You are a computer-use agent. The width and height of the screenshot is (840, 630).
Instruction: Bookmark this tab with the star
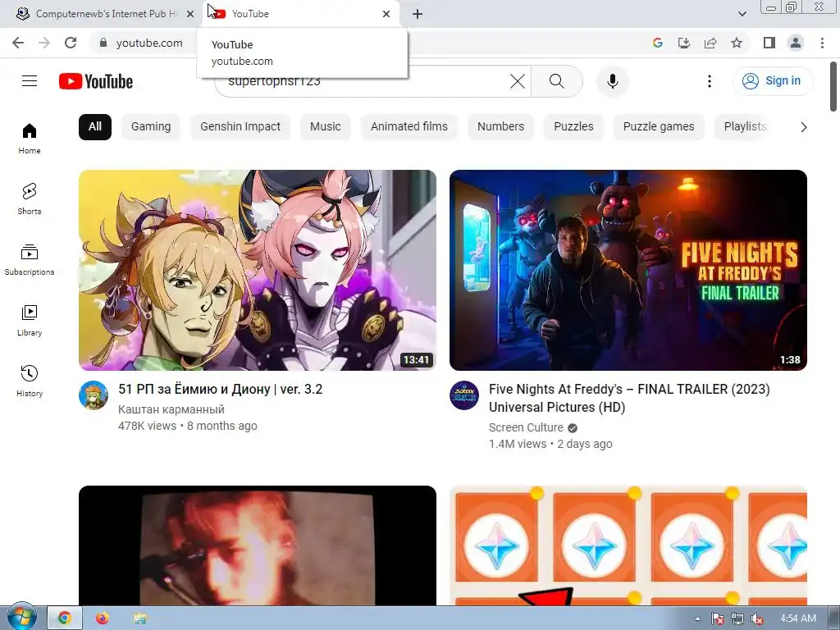[737, 43]
